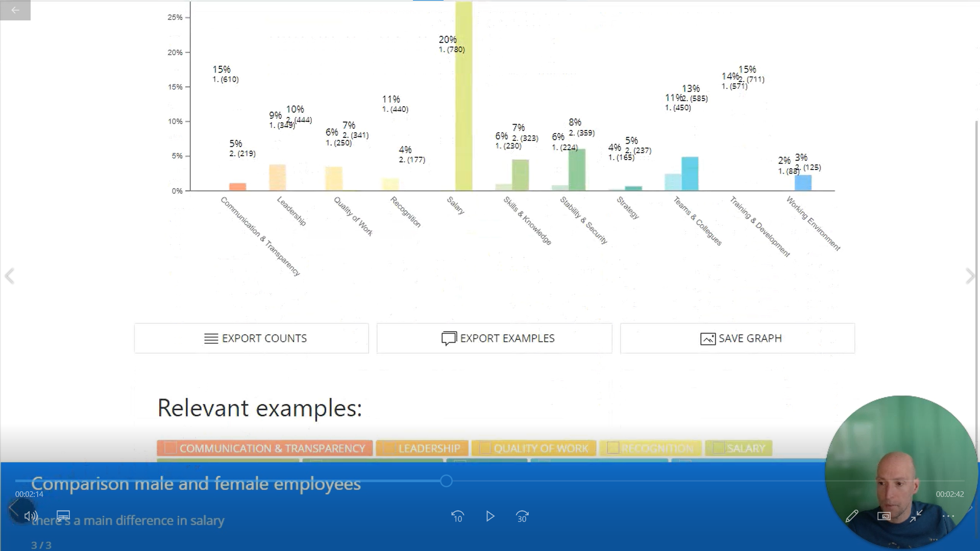Open picture-in-picture using the screen icon
The image size is (980, 551).
[885, 516]
